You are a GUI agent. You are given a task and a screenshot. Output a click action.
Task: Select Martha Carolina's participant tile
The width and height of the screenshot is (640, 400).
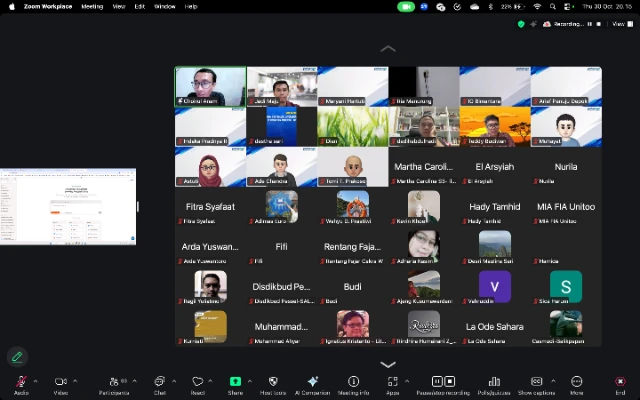[x=424, y=167]
